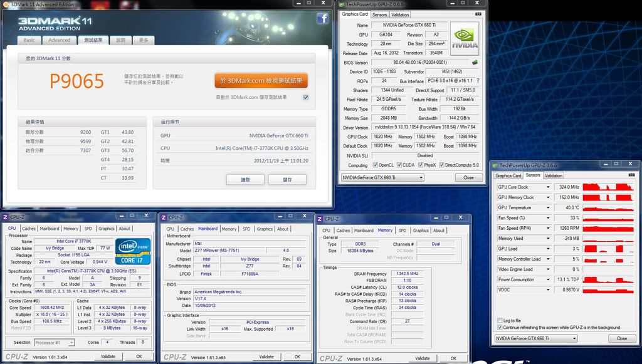642x364 pixels.
Task: Uncheck Continue refreshing while GPU-Z in background
Action: [500, 328]
